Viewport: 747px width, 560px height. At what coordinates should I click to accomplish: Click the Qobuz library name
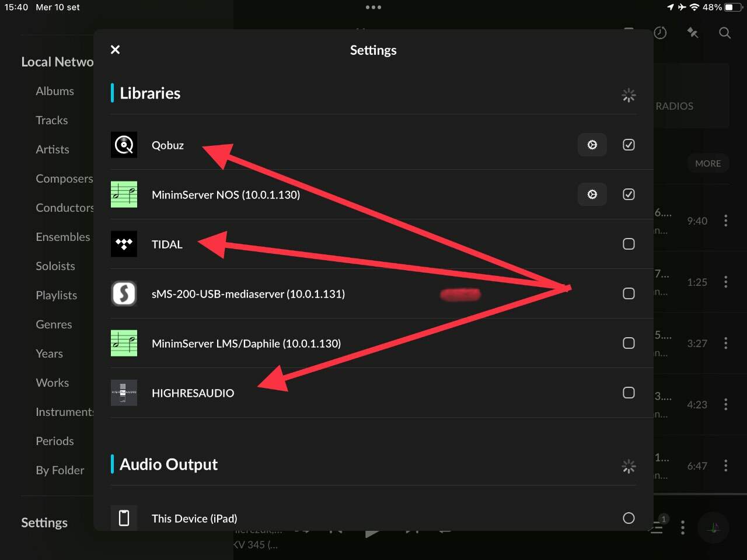coord(167,145)
